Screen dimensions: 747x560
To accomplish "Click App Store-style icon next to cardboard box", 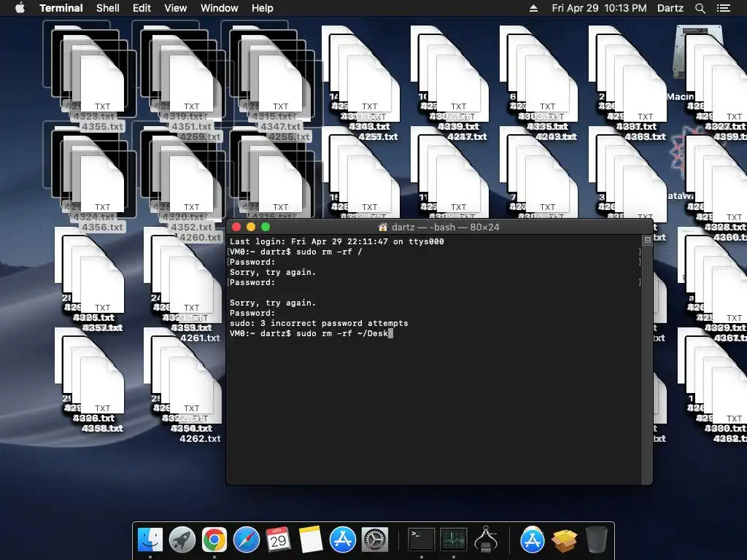I will (532, 540).
